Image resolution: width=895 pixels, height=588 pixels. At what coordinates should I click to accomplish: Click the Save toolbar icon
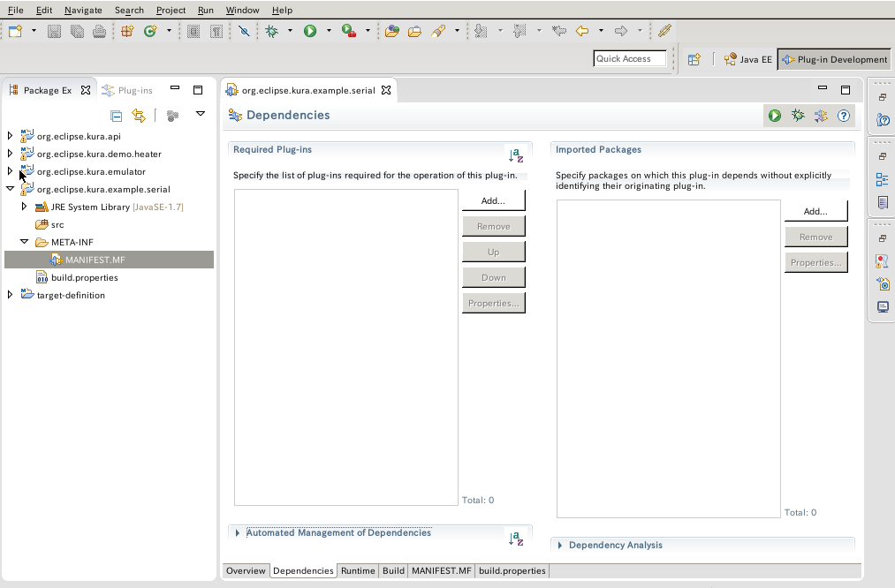click(54, 32)
